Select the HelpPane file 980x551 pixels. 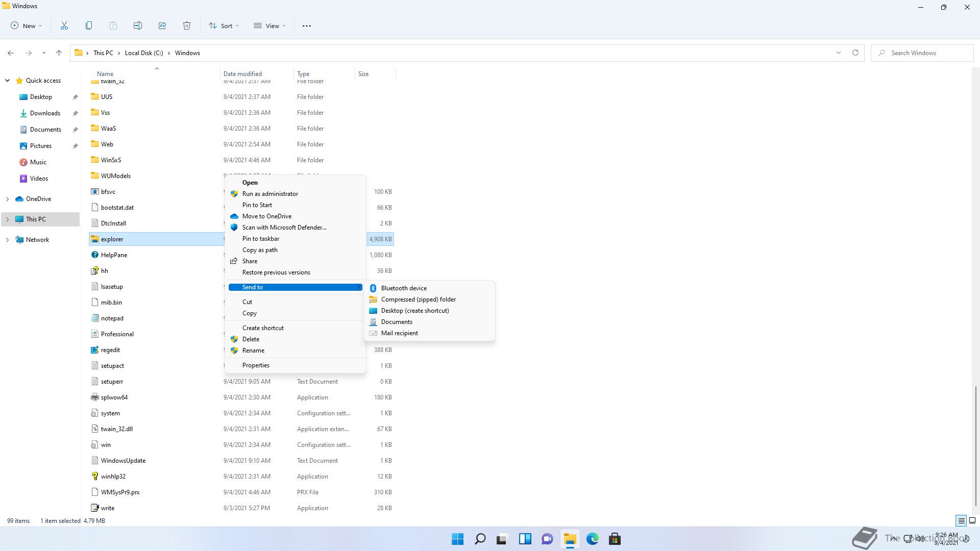[114, 255]
